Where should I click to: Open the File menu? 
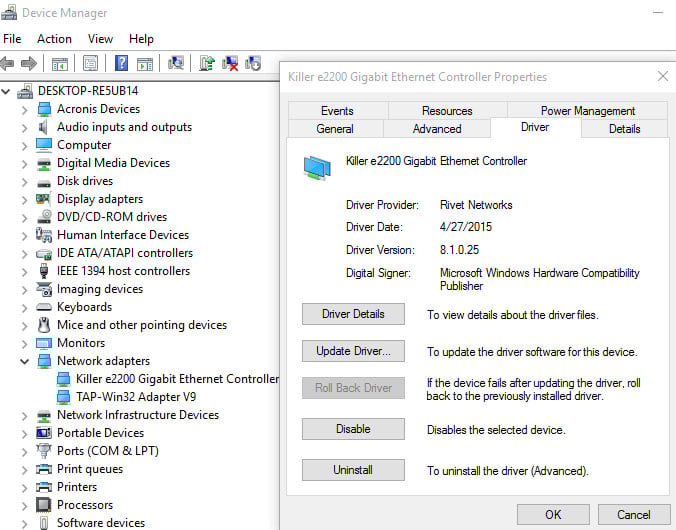[x=12, y=39]
